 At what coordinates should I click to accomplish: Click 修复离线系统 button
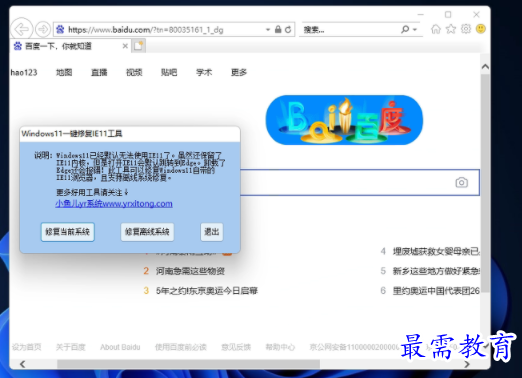[147, 232]
